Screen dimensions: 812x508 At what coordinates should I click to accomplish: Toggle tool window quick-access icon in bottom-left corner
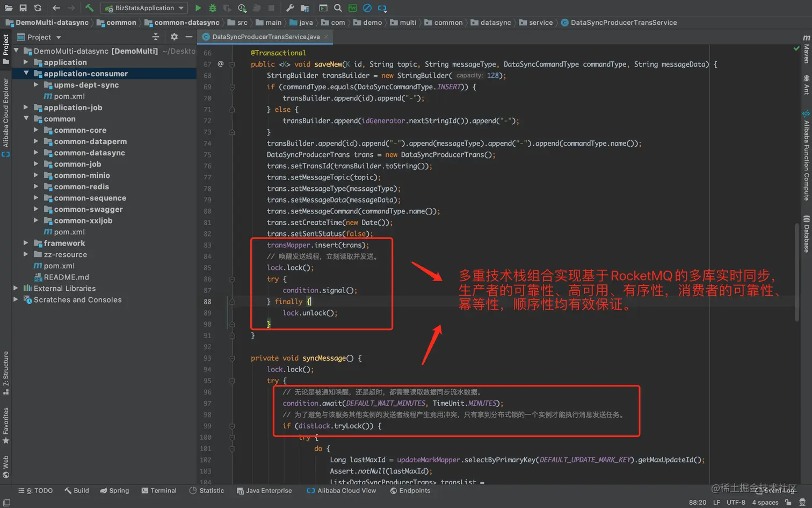pos(6,503)
